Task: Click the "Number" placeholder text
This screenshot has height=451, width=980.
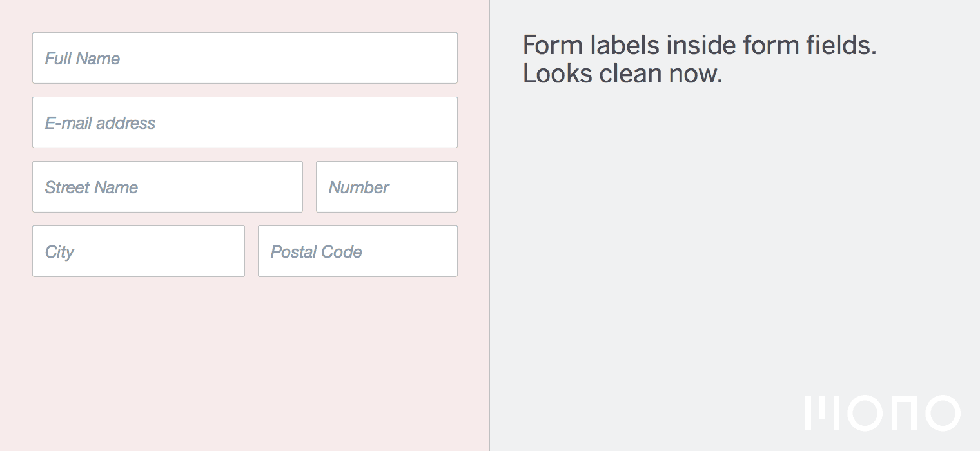Action: (x=359, y=187)
